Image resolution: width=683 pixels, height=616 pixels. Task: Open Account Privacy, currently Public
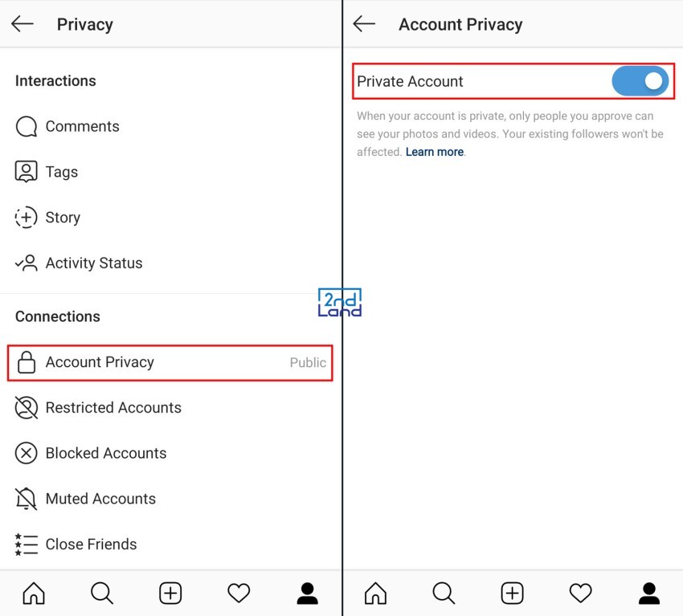point(170,363)
